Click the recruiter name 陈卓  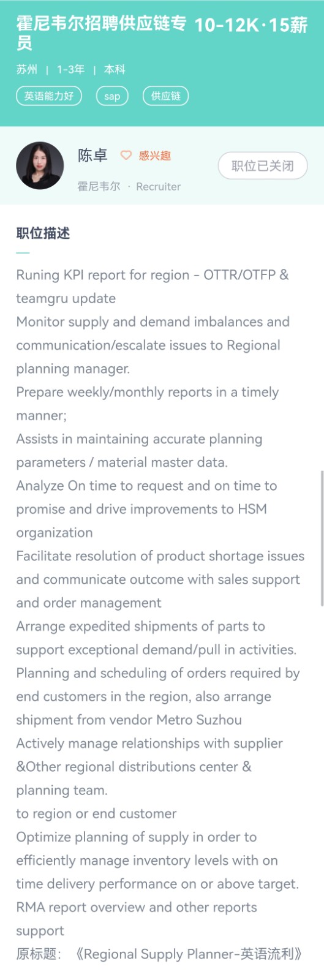92,156
